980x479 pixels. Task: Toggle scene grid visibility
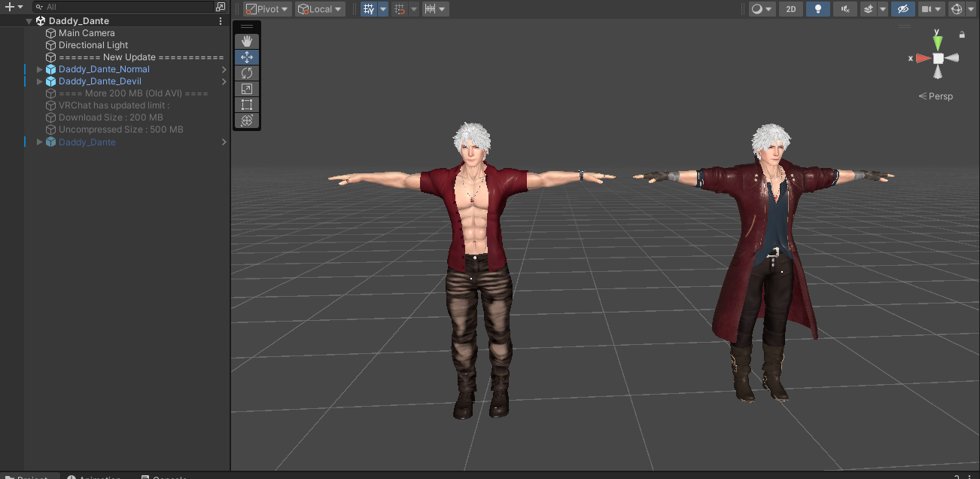click(x=369, y=9)
